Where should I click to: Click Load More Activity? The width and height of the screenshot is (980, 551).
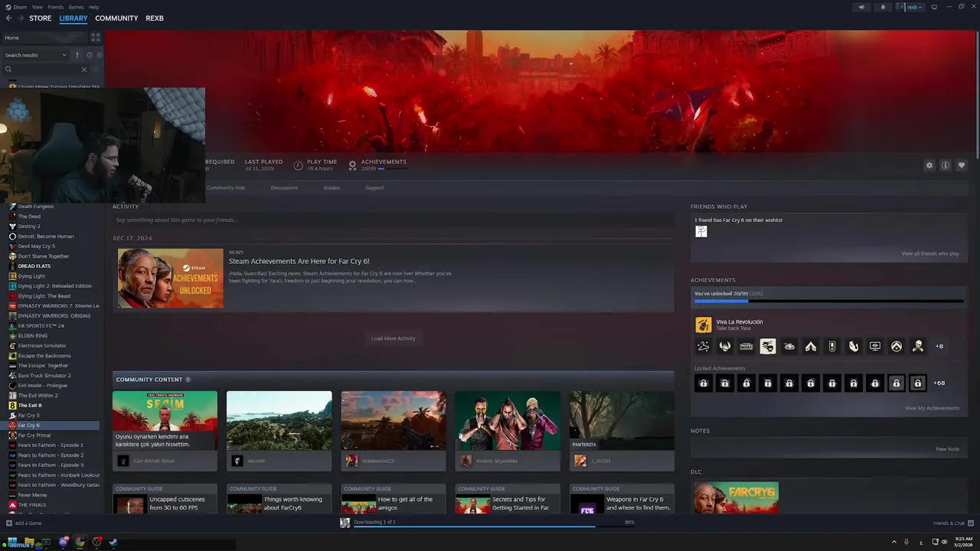point(394,338)
